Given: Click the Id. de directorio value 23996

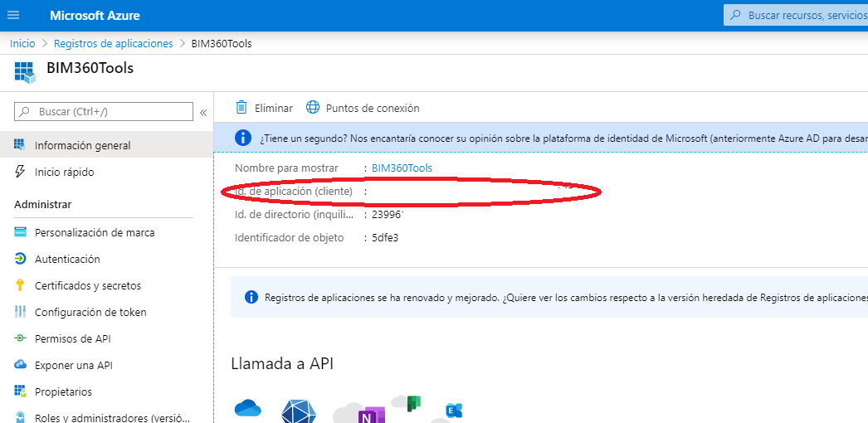Looking at the screenshot, I should (x=388, y=214).
